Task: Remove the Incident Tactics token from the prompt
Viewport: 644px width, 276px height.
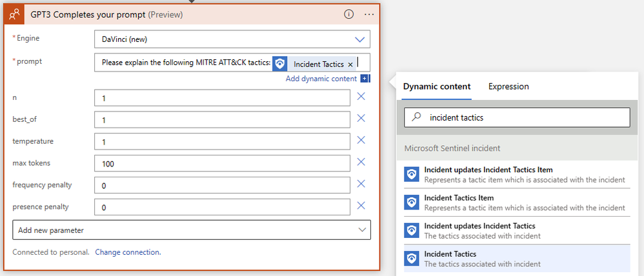Action: pyautogui.click(x=350, y=64)
